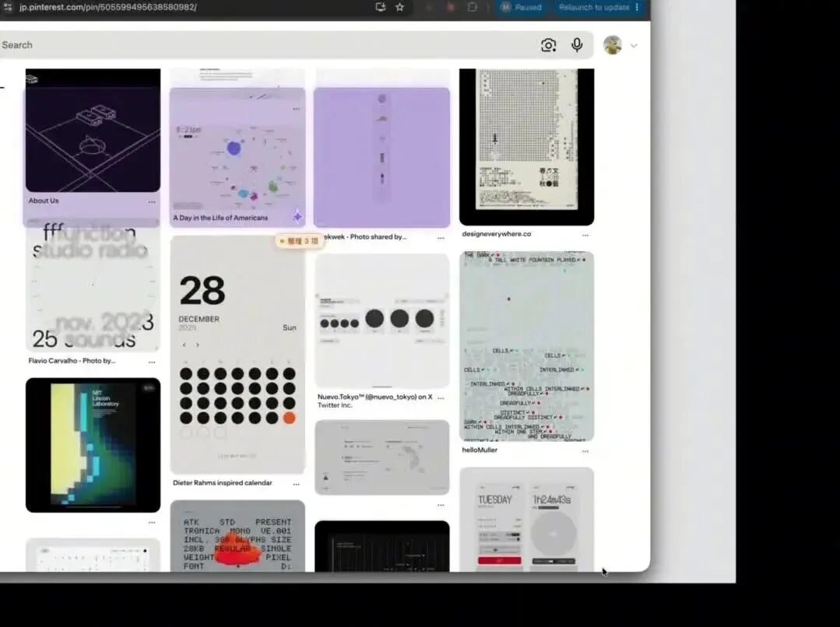Open more options for helloMuller pin
Screen dimensions: 840x627
(585, 451)
